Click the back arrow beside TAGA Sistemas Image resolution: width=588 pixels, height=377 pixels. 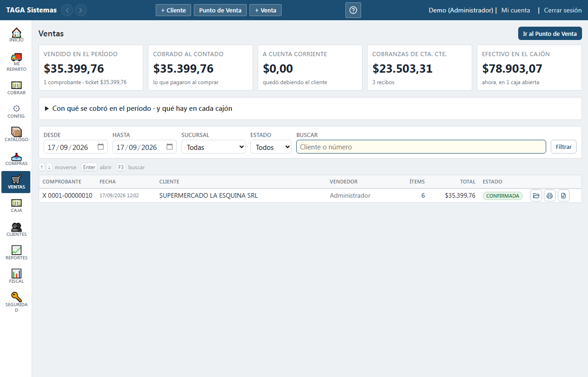coord(67,10)
